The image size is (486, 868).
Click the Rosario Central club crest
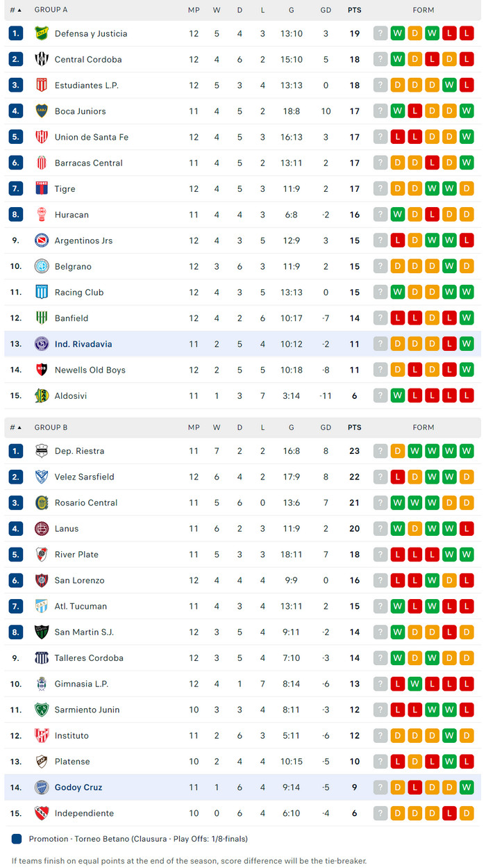42,502
